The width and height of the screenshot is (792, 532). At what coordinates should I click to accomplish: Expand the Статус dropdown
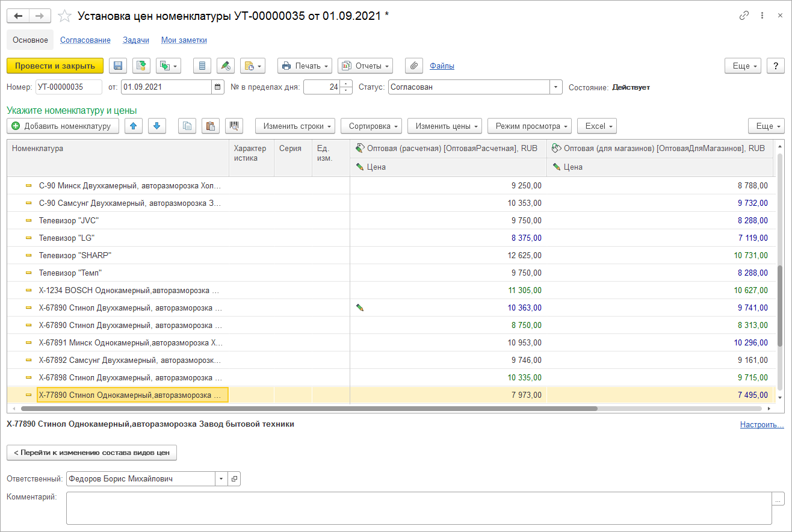556,87
